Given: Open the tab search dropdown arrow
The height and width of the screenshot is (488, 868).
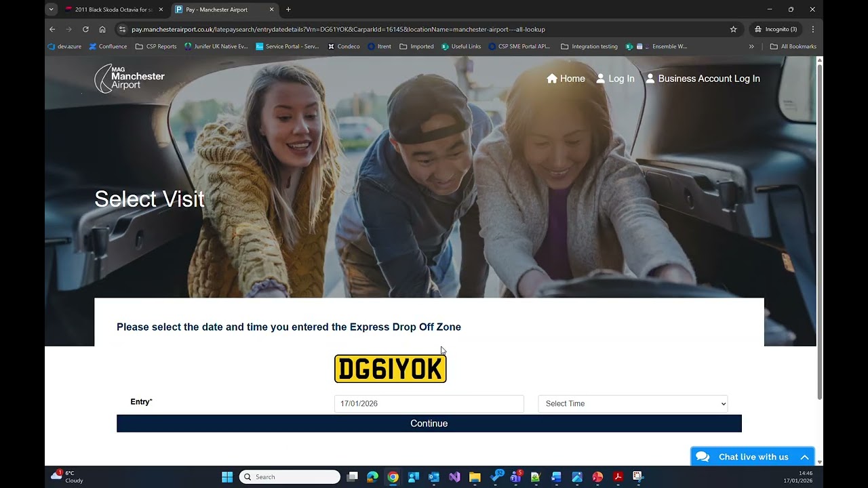Looking at the screenshot, I should pos(51,9).
